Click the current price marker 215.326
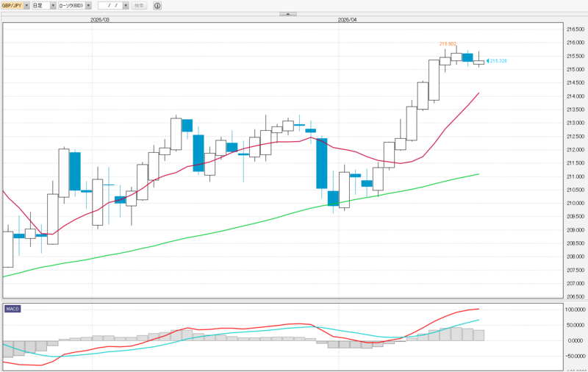The height and width of the screenshot is (372, 588). pyautogui.click(x=497, y=61)
